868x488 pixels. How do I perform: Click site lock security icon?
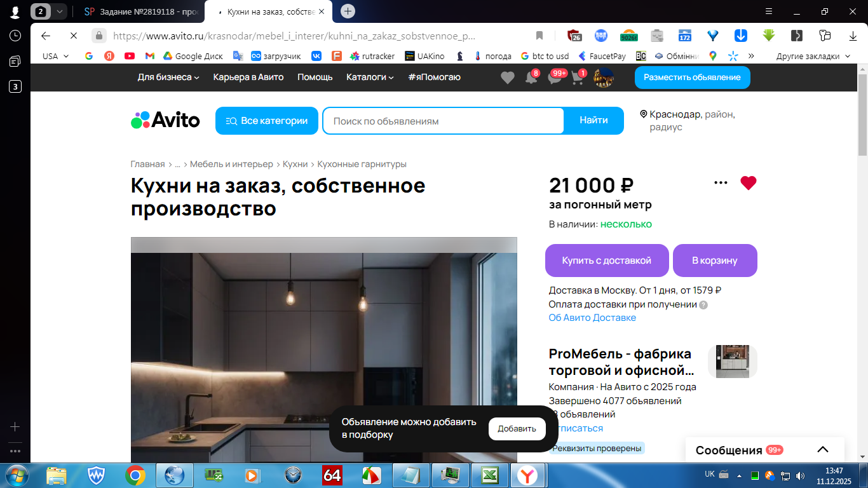(x=99, y=36)
